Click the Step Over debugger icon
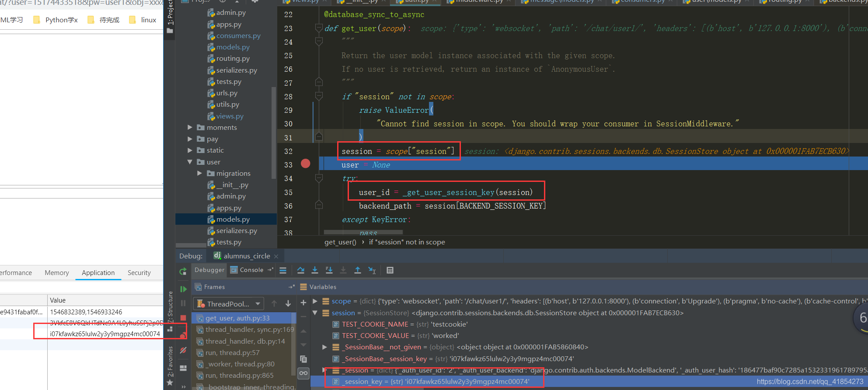Image resolution: width=868 pixels, height=390 pixels. (x=301, y=270)
